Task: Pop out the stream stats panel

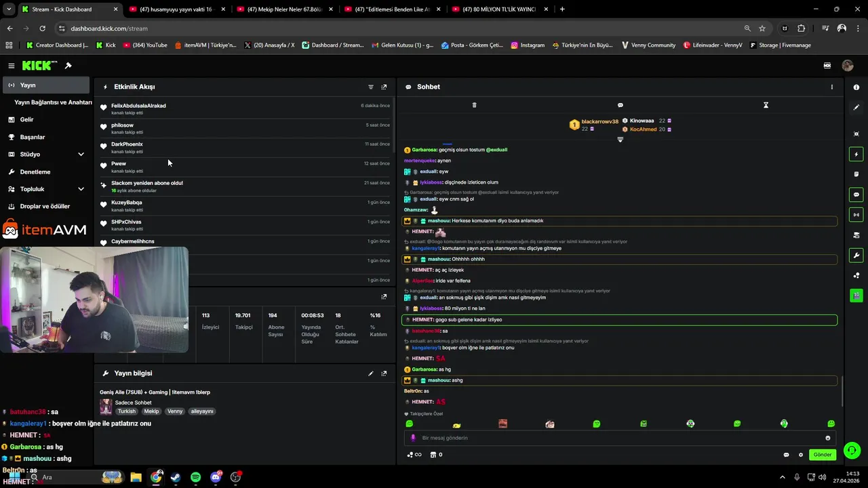Action: click(x=384, y=296)
